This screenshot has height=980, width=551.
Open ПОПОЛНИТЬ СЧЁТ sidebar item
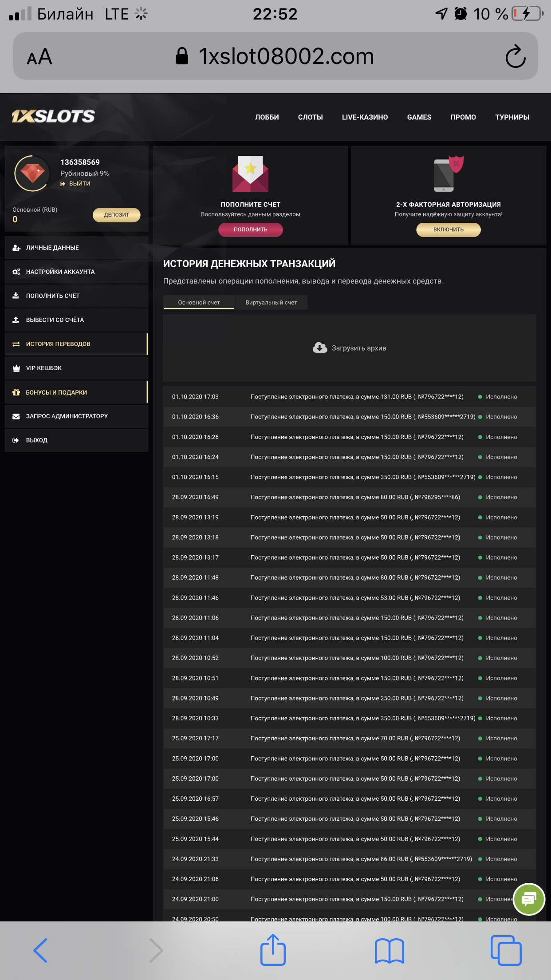[76, 296]
